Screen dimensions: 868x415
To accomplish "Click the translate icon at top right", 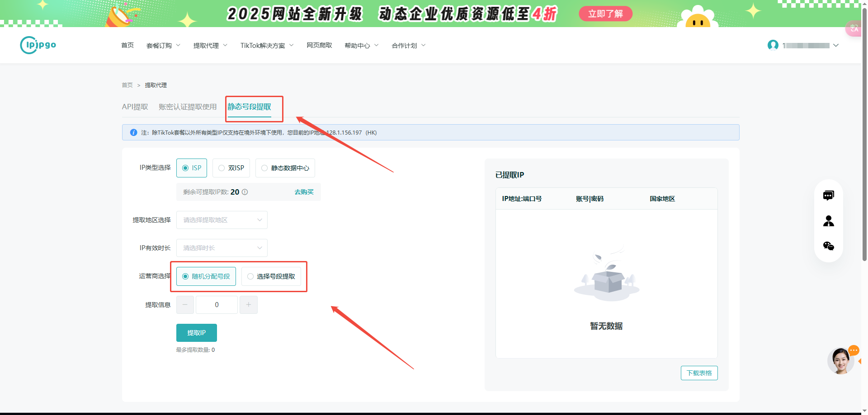I will 854,28.
